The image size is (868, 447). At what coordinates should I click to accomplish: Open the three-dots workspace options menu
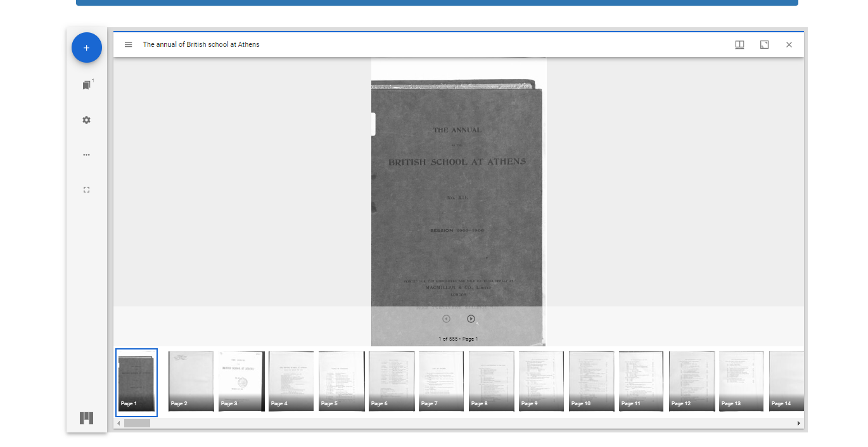coord(87,155)
